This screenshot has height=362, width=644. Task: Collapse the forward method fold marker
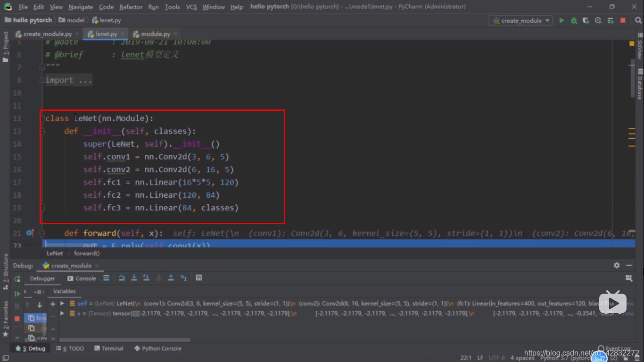pyautogui.click(x=42, y=233)
